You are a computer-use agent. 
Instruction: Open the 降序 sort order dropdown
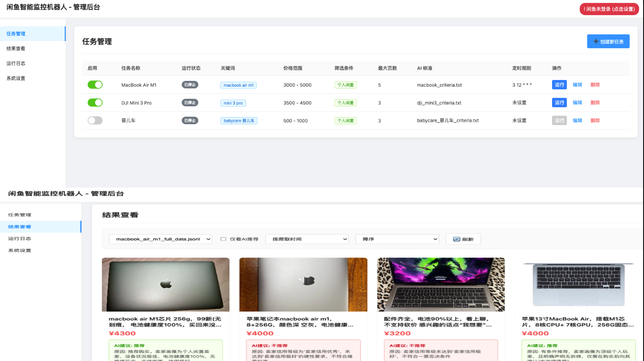(x=397, y=239)
